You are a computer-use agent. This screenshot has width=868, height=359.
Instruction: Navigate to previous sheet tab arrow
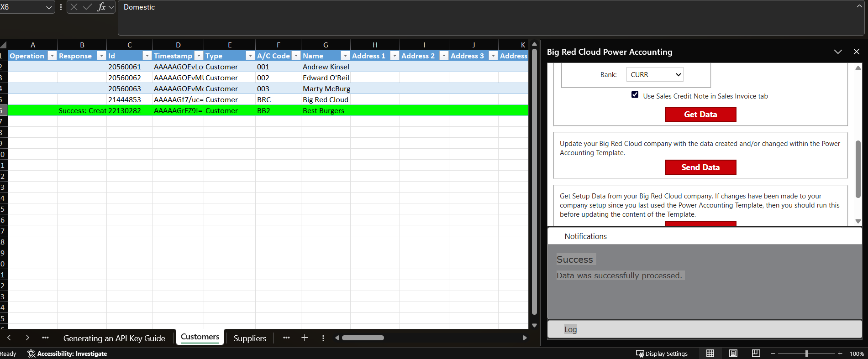[x=9, y=338]
